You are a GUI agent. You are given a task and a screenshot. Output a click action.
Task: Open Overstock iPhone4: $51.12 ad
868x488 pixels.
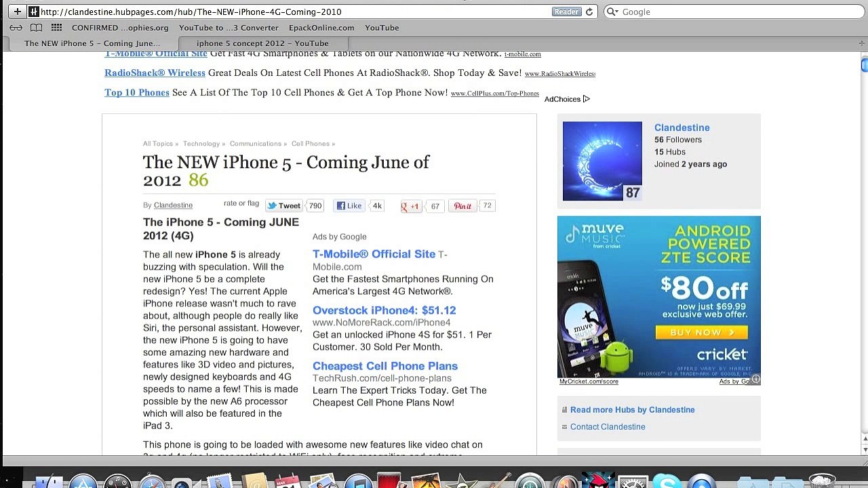tap(384, 310)
